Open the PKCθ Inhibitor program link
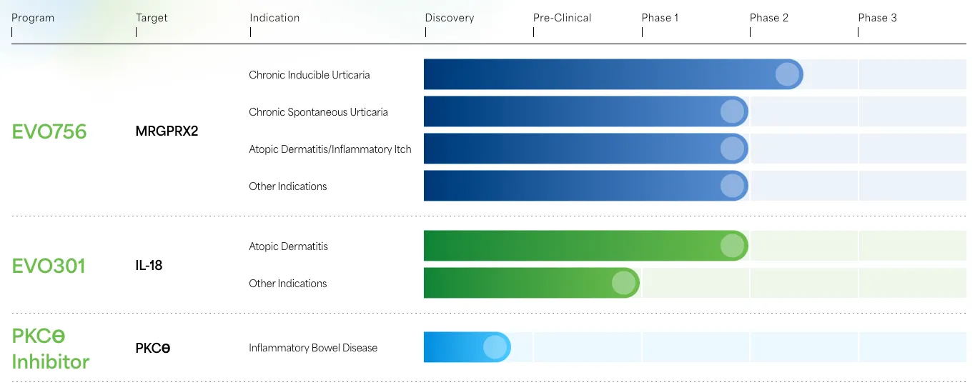The width and height of the screenshot is (980, 390). coord(50,349)
